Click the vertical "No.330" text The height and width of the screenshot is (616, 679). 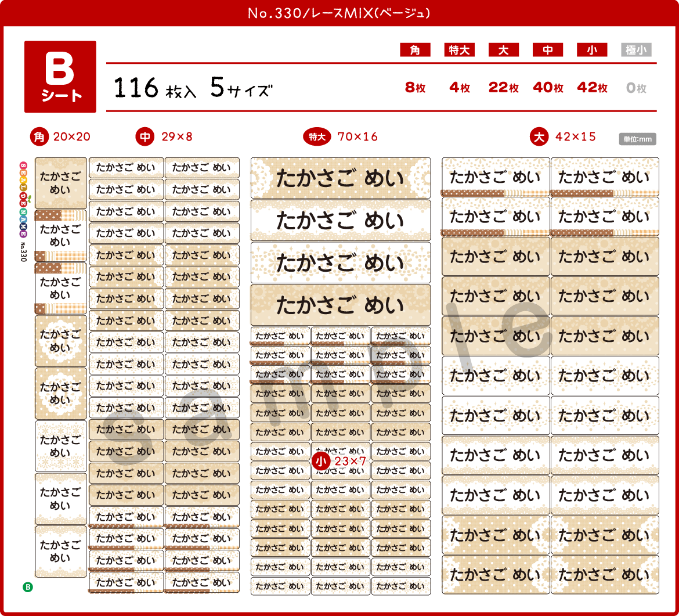pos(23,252)
